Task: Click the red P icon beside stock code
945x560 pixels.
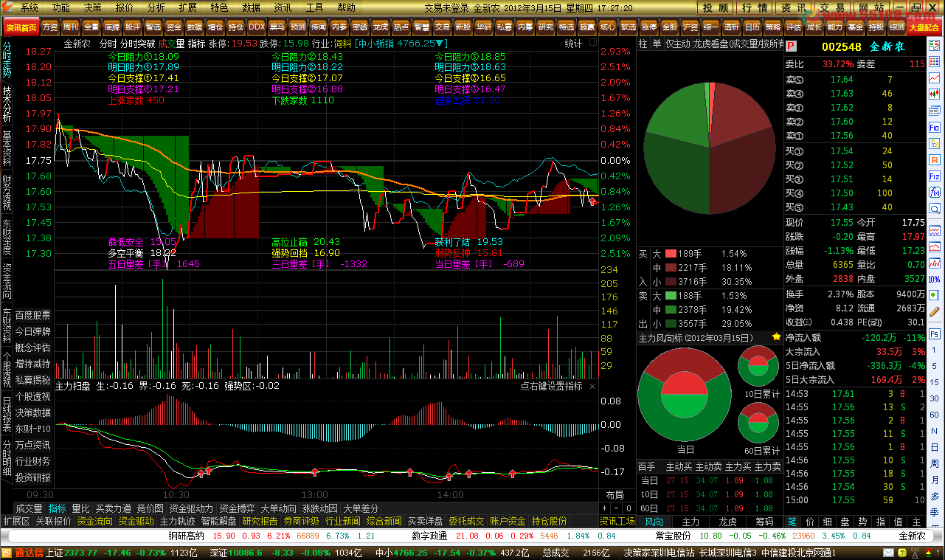Action: (x=791, y=46)
